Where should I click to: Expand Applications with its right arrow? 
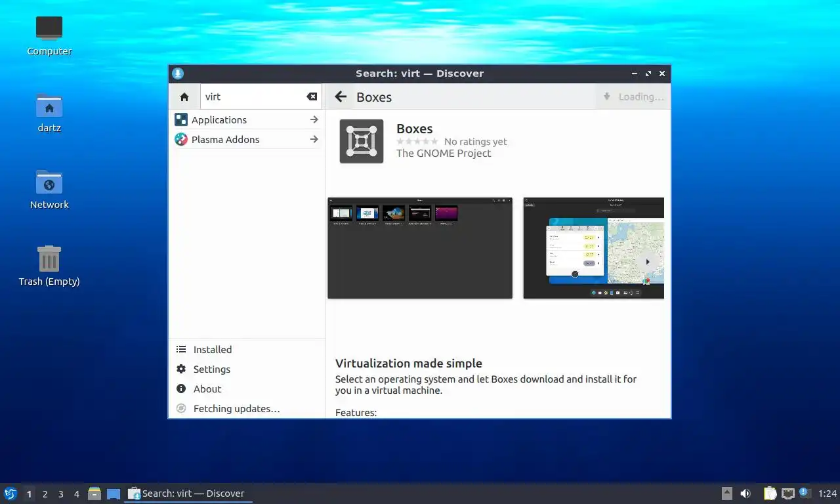(x=314, y=119)
